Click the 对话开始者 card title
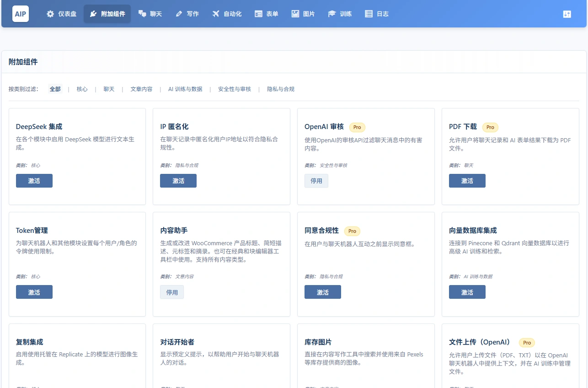588x388 pixels. point(177,342)
